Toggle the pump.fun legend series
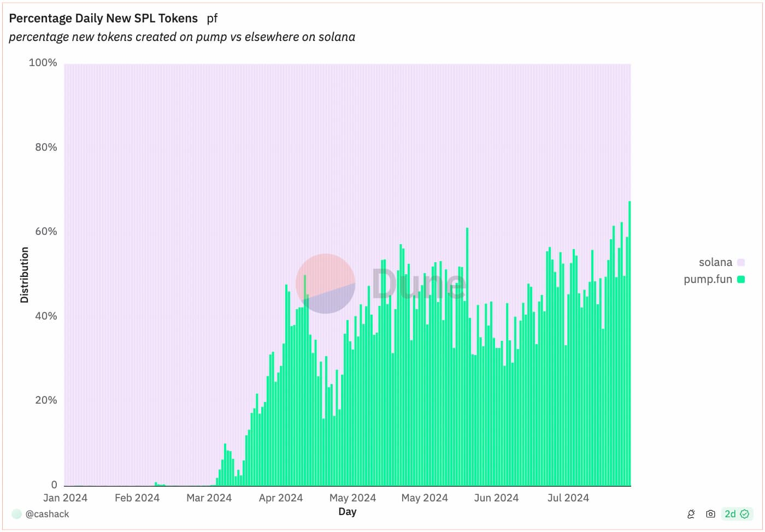This screenshot has width=765, height=532. 714,279
